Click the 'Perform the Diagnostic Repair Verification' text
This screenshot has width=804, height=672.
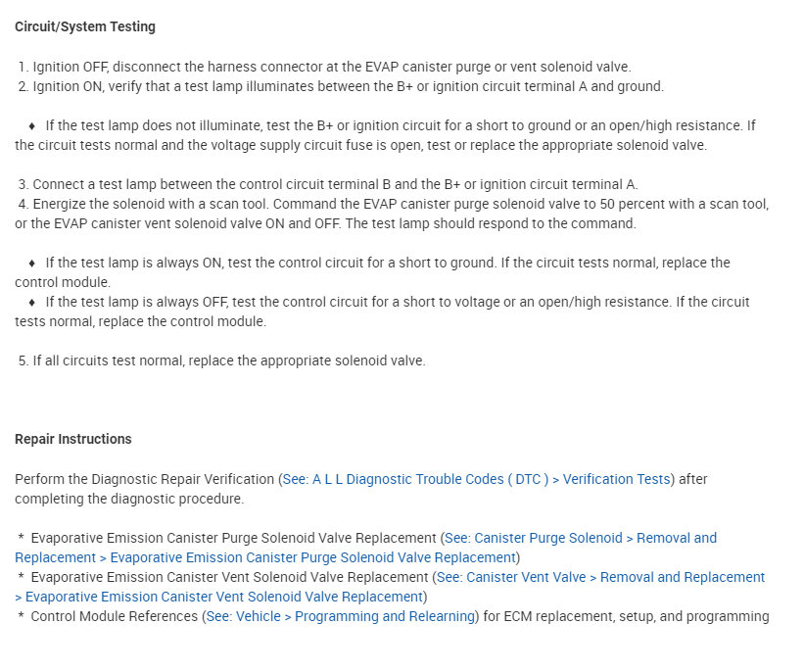[145, 479]
